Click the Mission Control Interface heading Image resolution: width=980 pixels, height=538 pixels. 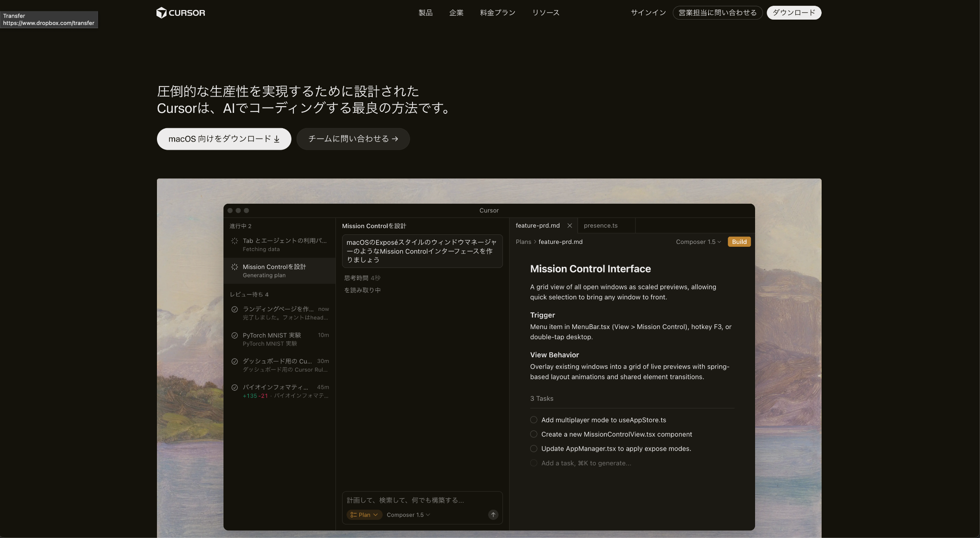coord(590,269)
